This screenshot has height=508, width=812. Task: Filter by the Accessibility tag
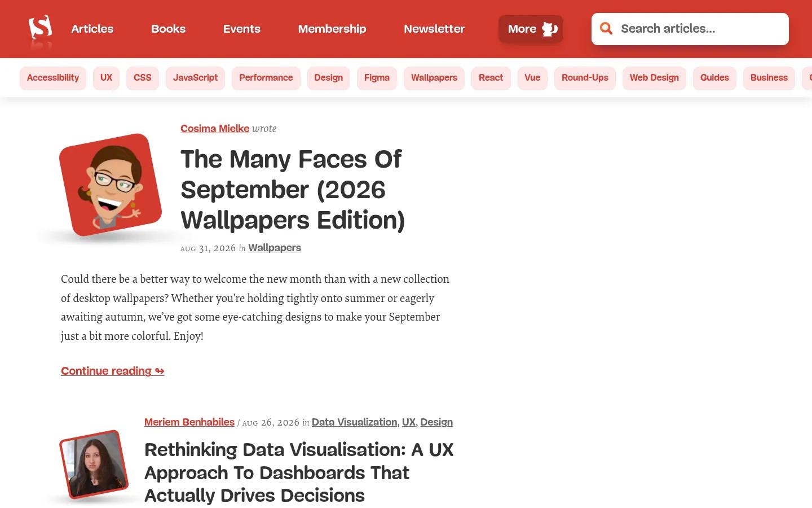(53, 78)
